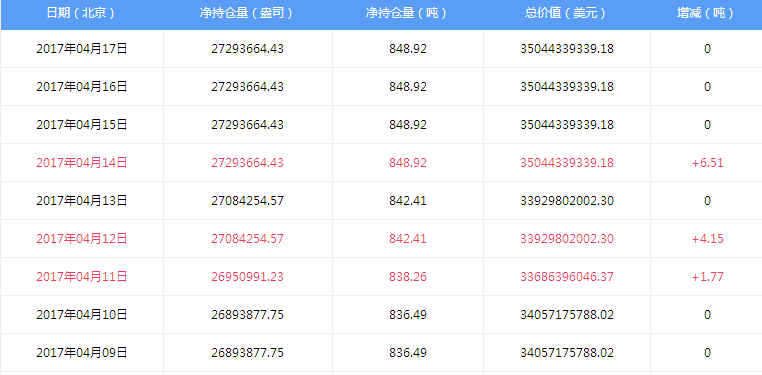Click tons value 836.49 in 04月09日 row
The height and width of the screenshot is (375, 762).
tap(408, 353)
